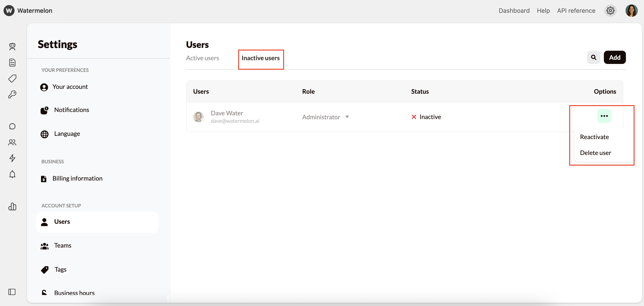Select the tag icon in the sidebar
Image resolution: width=644 pixels, height=306 pixels.
click(12, 78)
